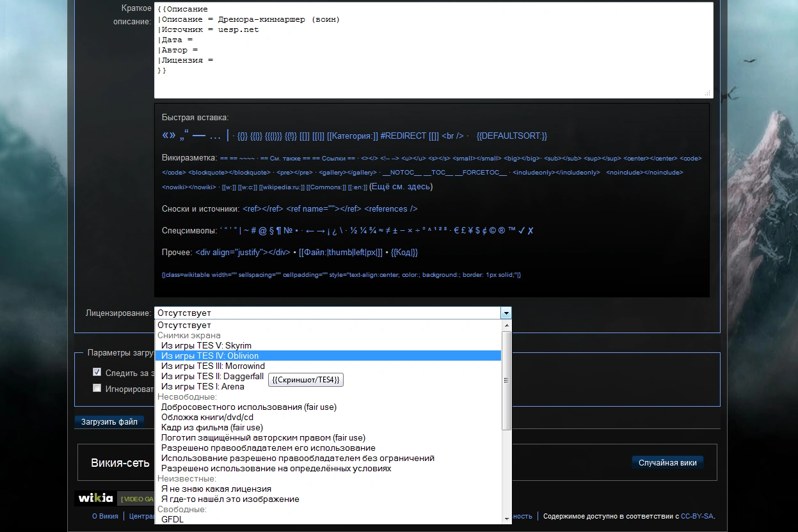Open the 'Ещё см. здесь' link
This screenshot has height=532, width=798.
[x=401, y=187]
